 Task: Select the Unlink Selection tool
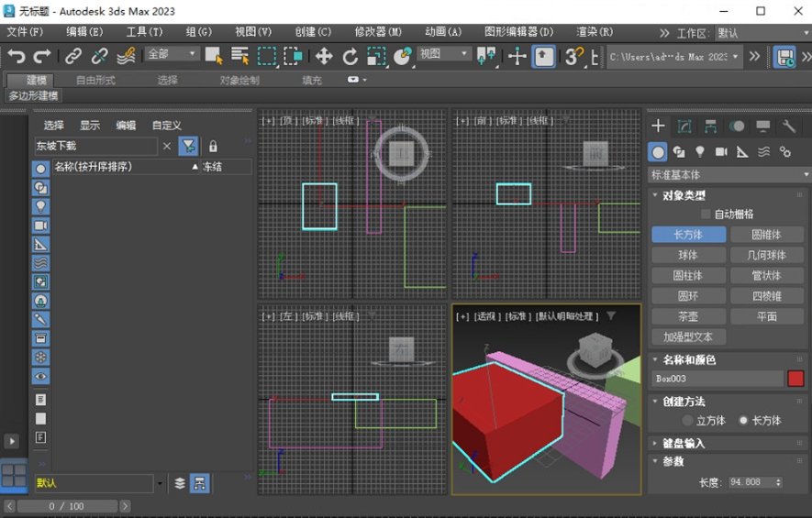(99, 56)
